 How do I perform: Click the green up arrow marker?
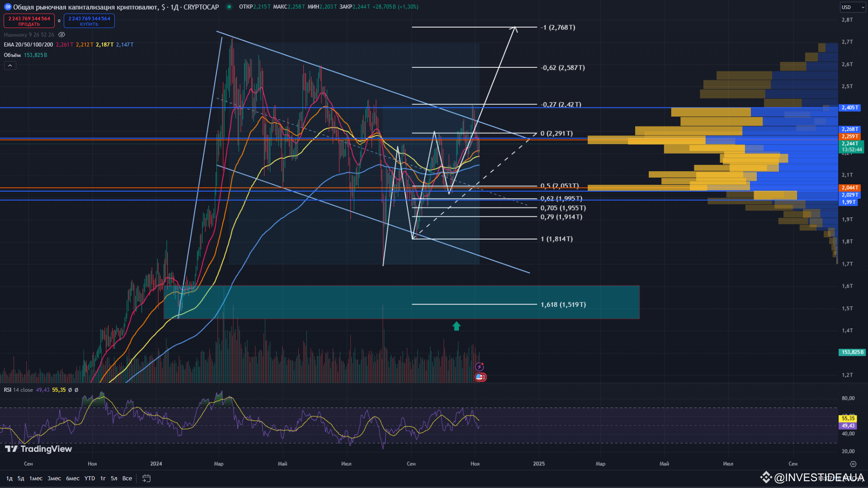[x=457, y=326]
